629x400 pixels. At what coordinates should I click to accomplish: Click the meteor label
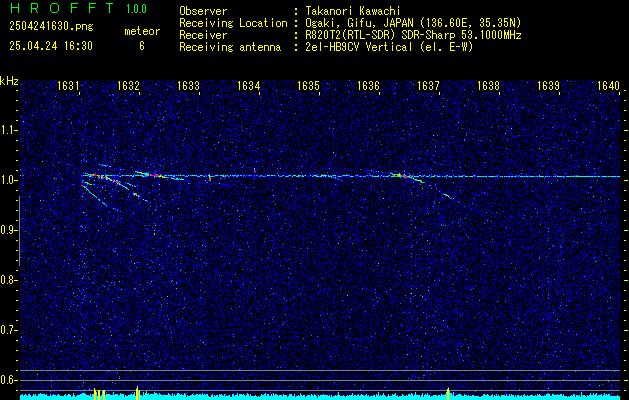coord(142,31)
